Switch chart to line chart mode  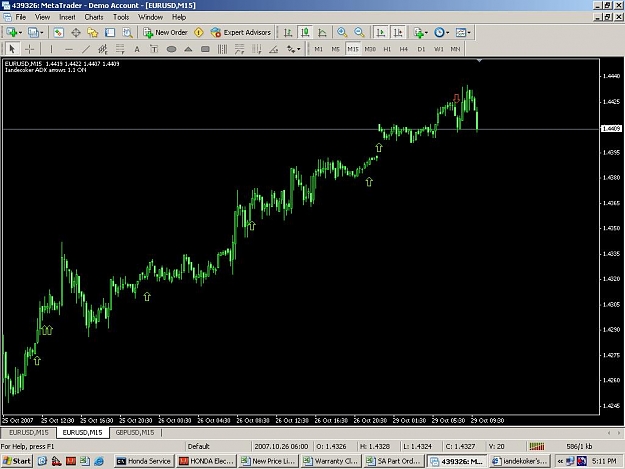click(x=322, y=33)
